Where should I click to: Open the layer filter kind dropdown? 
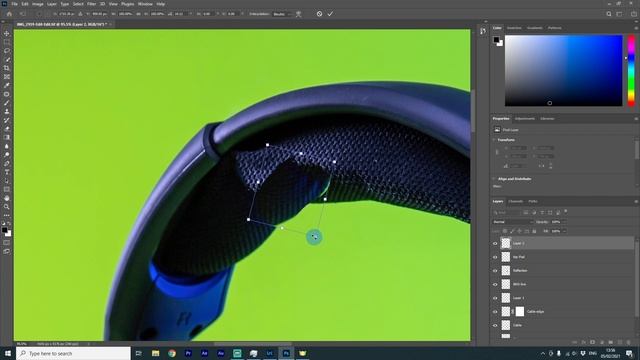(x=507, y=213)
